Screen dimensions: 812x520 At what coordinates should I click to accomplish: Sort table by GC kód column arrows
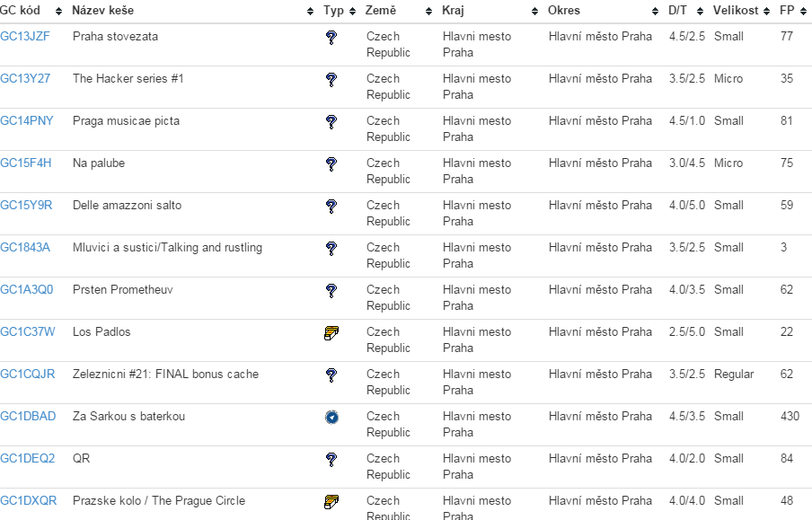(58, 12)
